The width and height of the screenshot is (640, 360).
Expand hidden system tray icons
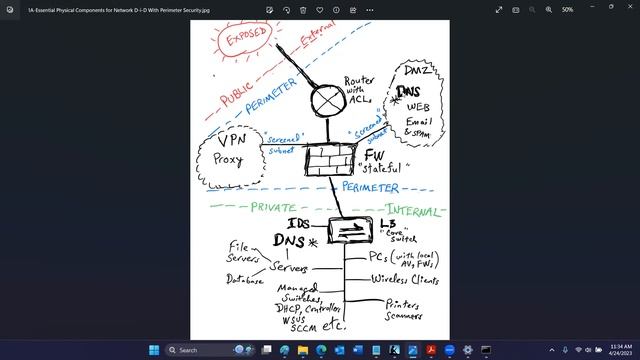pos(552,350)
